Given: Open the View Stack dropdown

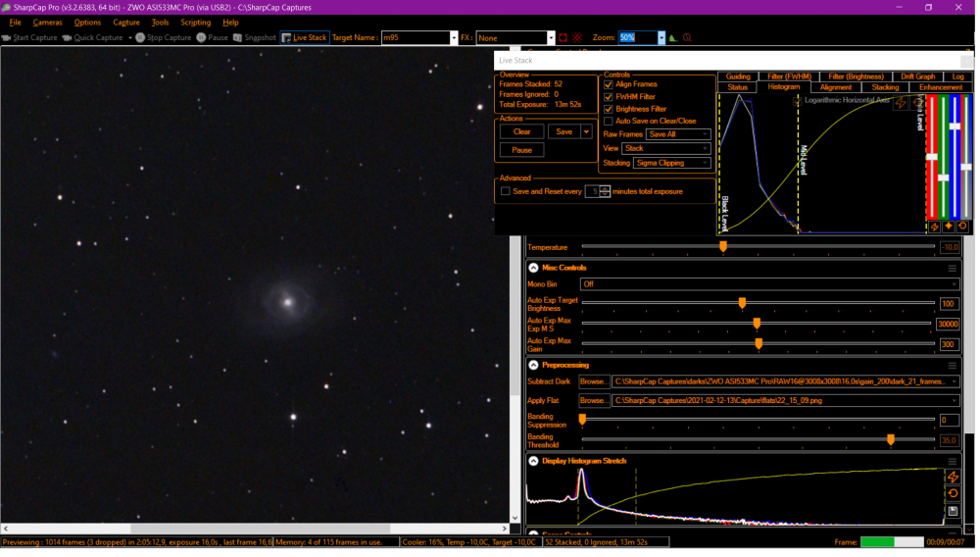Looking at the screenshot, I should (x=666, y=149).
